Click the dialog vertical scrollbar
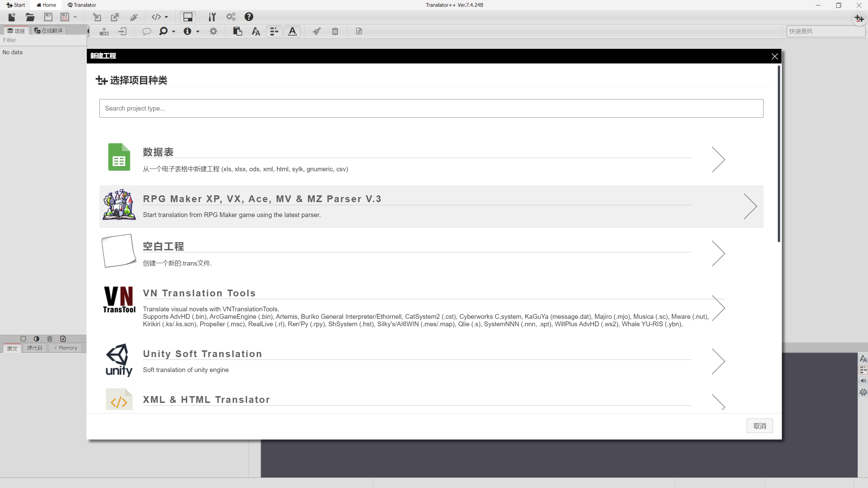This screenshot has width=868, height=488. (779, 154)
